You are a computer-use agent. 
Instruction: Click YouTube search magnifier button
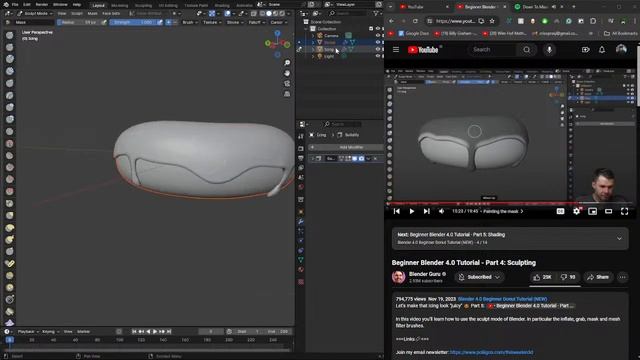pos(527,50)
